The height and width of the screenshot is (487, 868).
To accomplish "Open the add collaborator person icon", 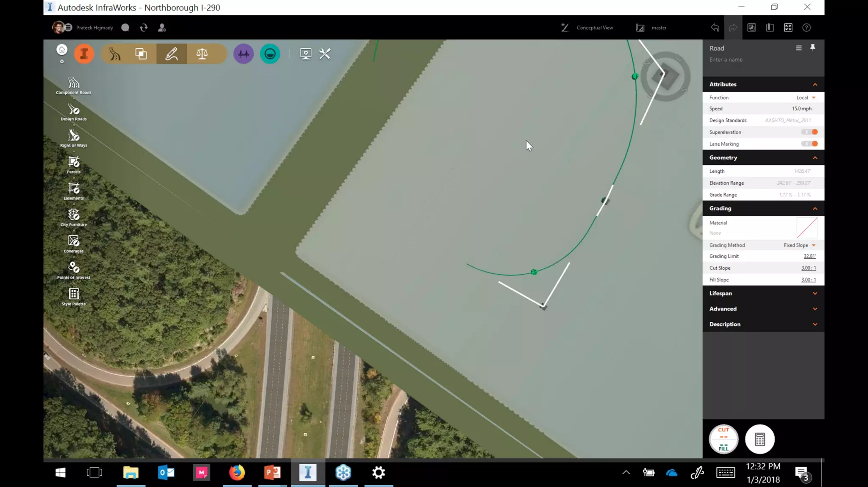I will click(x=162, y=28).
